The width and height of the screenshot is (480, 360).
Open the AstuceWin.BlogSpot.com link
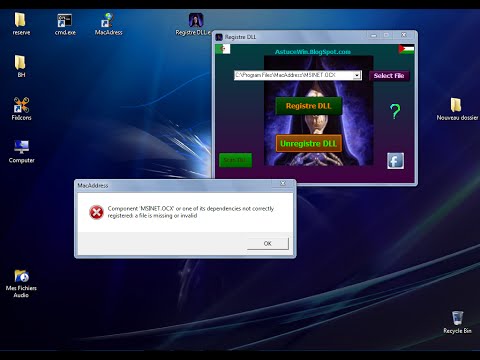point(313,52)
